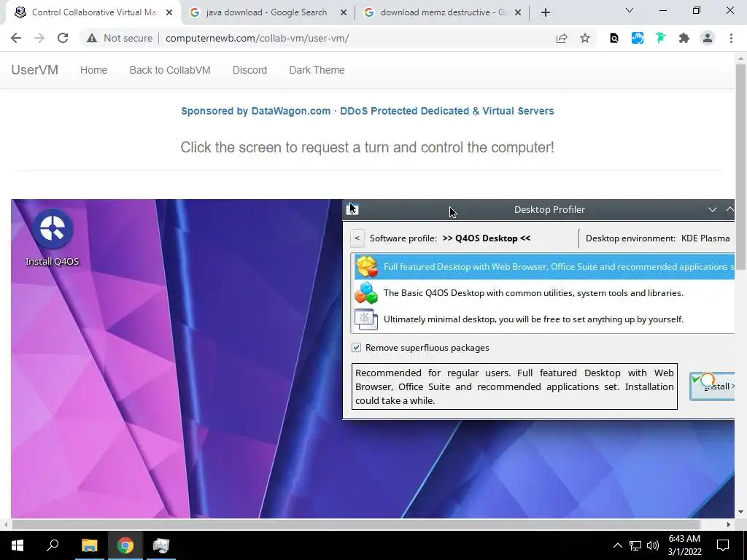
Task: Open Chrome's three-dot menu
Action: pyautogui.click(x=731, y=38)
